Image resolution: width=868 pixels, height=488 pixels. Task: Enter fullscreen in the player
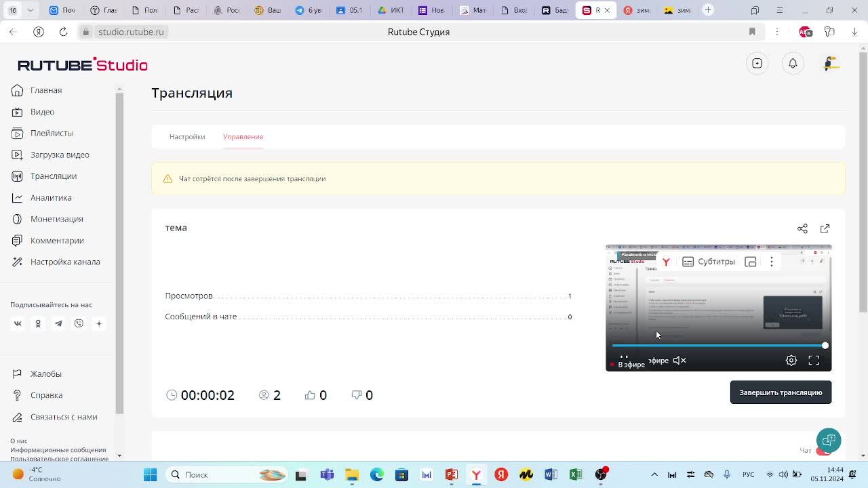click(x=814, y=361)
